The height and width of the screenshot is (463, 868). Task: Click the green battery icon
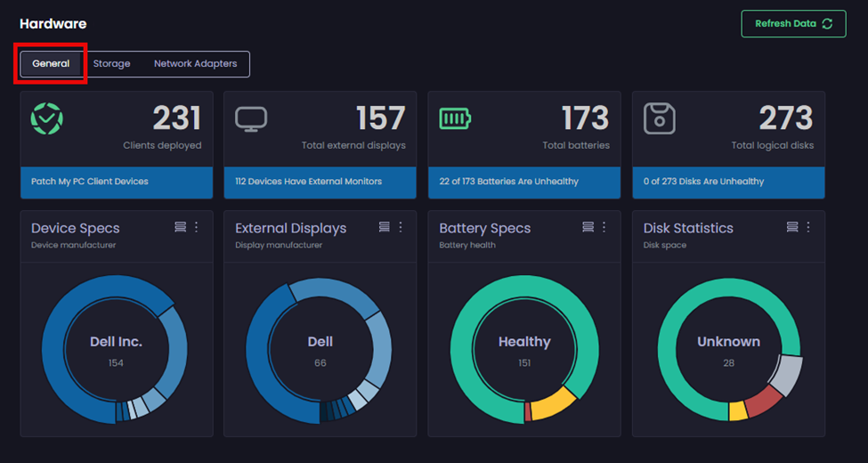455,118
